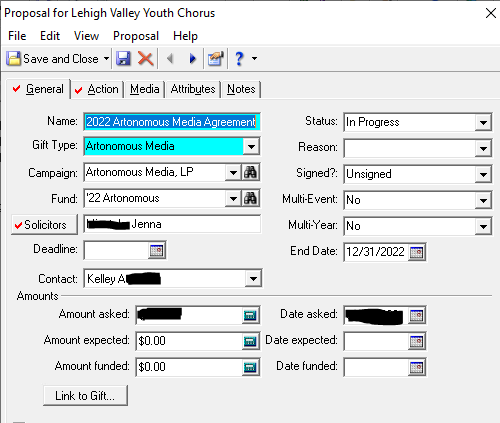Open the End Date calendar icon
500x423 pixels.
click(417, 252)
